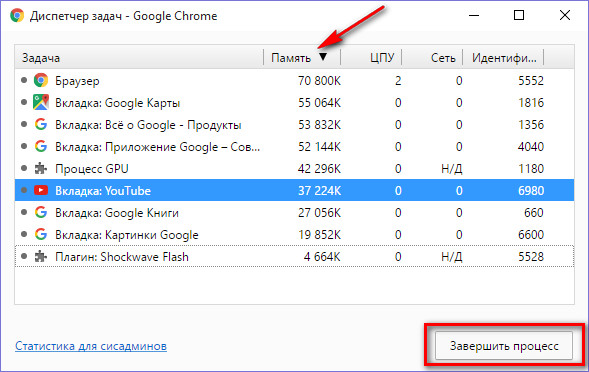Click process ID 5552
589x372 pixels.
click(531, 80)
